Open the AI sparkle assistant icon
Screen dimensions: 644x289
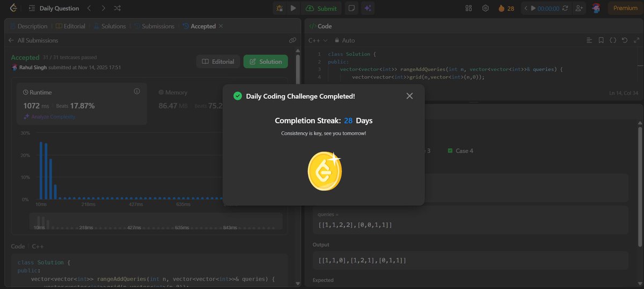[368, 8]
